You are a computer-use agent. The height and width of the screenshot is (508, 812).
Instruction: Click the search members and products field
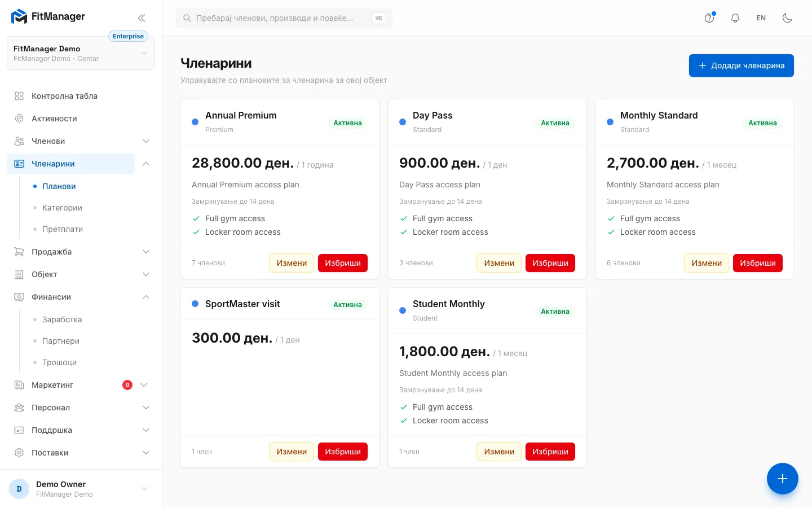coord(284,18)
